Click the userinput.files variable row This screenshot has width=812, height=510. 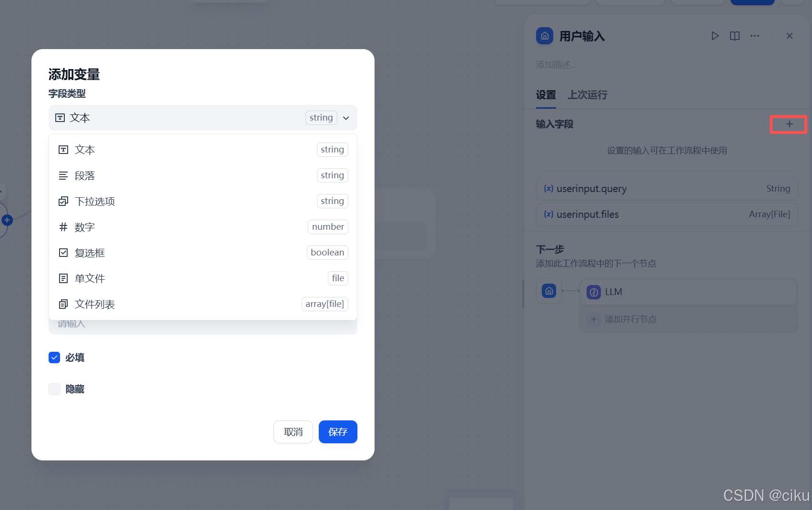pyautogui.click(x=667, y=214)
